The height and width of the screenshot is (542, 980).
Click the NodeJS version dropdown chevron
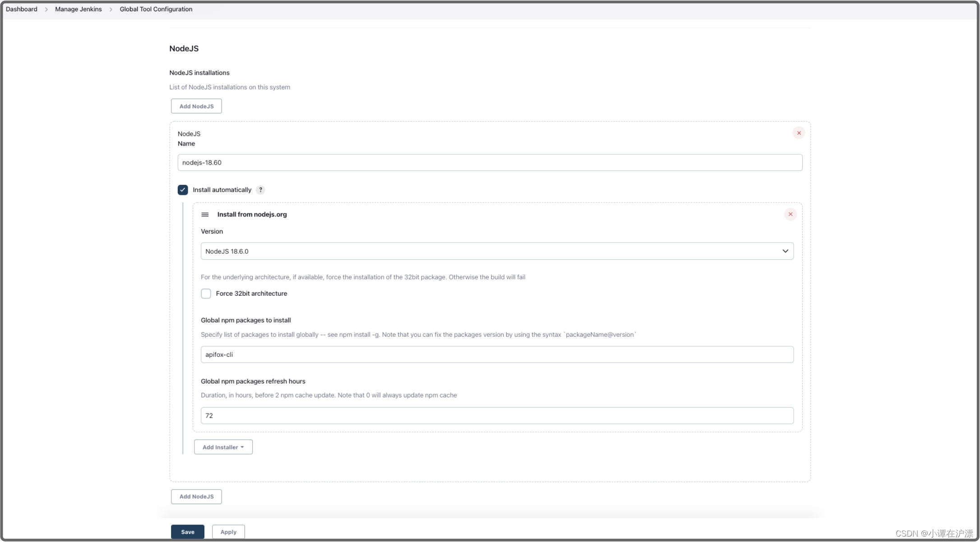pyautogui.click(x=785, y=251)
